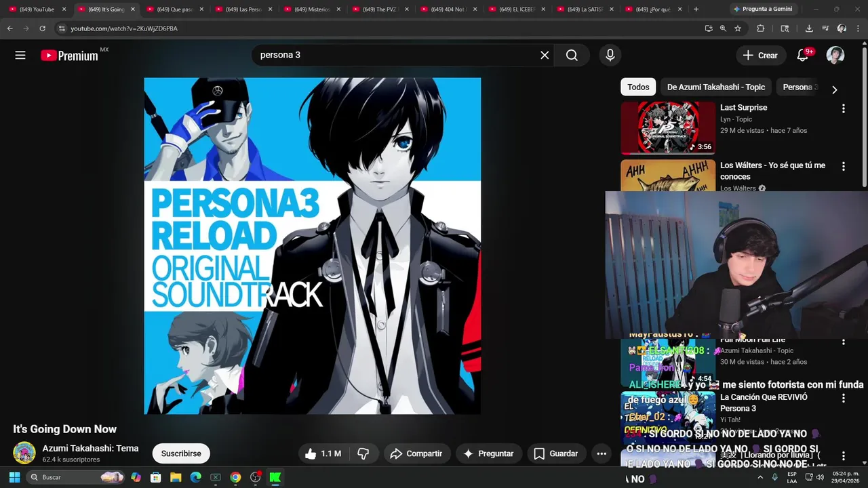
Task: Reload the page with refresh icon
Action: coord(42,28)
